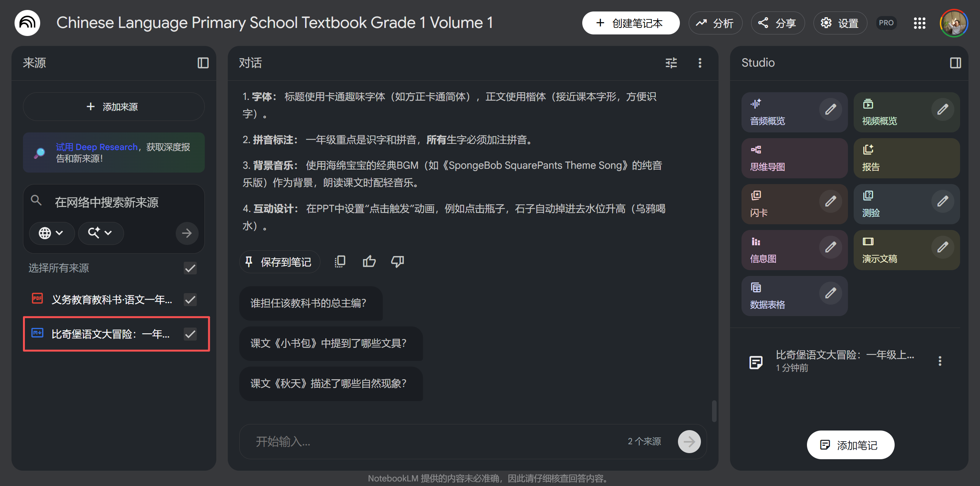
Task: Click 添加来源 to add a source
Action: [113, 106]
